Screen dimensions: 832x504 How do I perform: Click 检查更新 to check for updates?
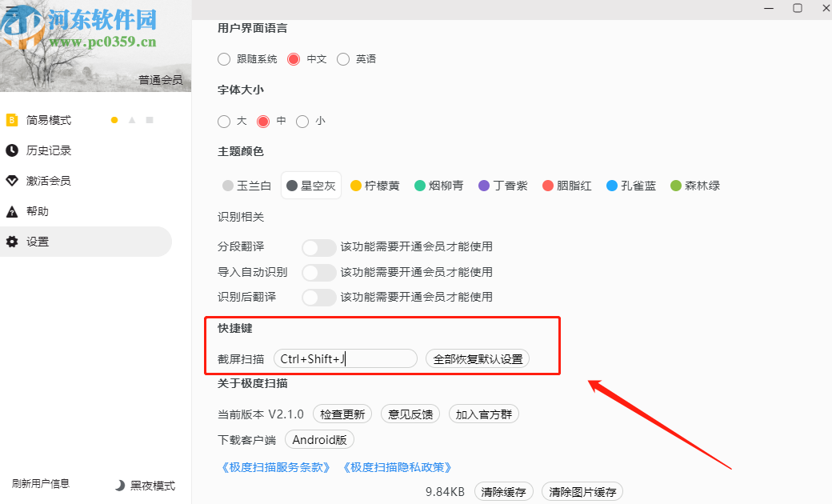(342, 414)
